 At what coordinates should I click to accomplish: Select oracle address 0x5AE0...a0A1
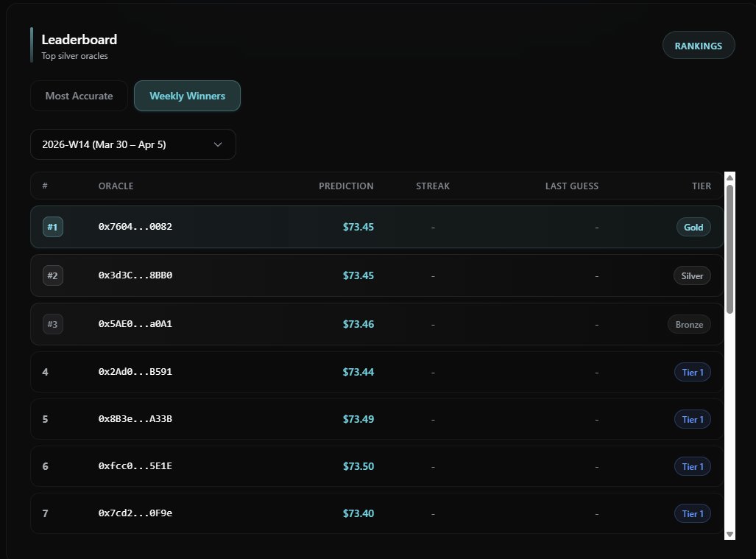tap(135, 324)
